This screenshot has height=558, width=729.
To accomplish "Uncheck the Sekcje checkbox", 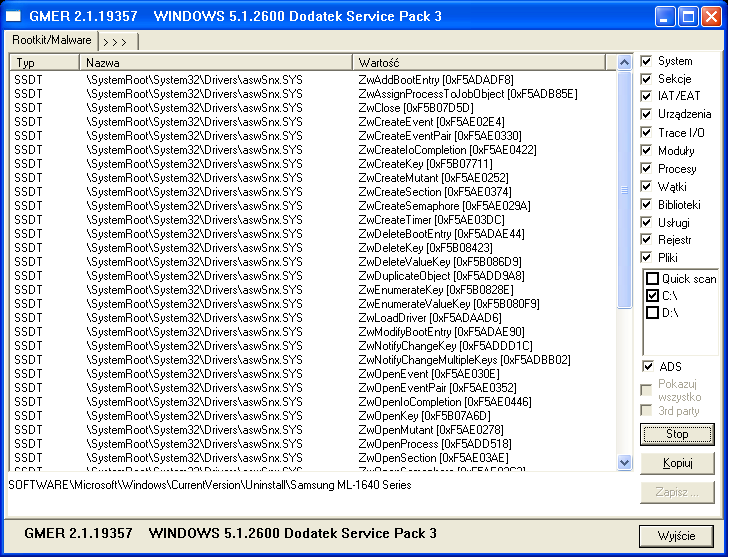I will 646,79.
